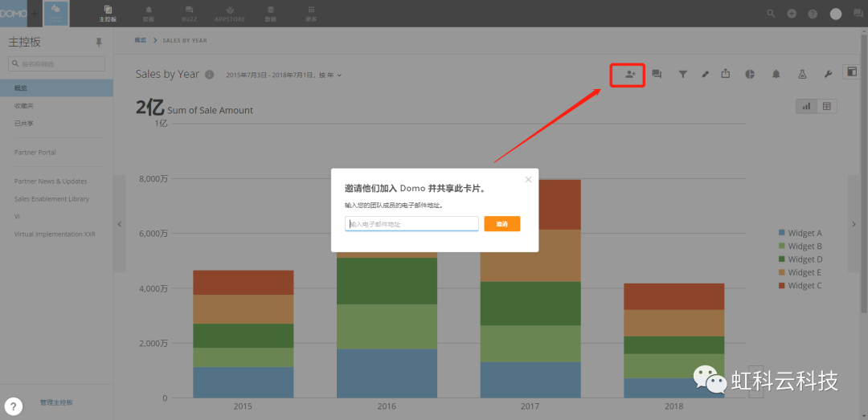Click the info icon next to Sales by Year

[209, 75]
